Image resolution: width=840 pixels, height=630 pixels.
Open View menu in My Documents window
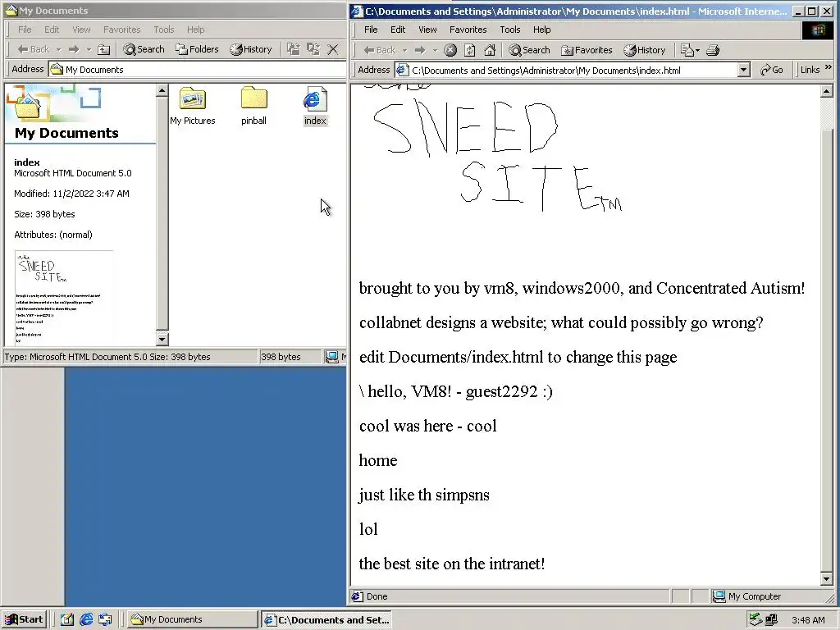81,30
